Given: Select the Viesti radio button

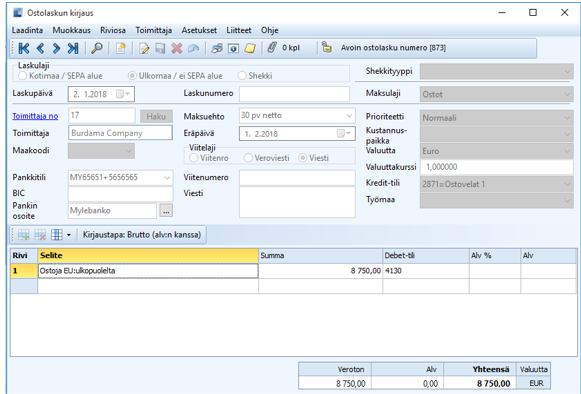Looking at the screenshot, I should (303, 158).
